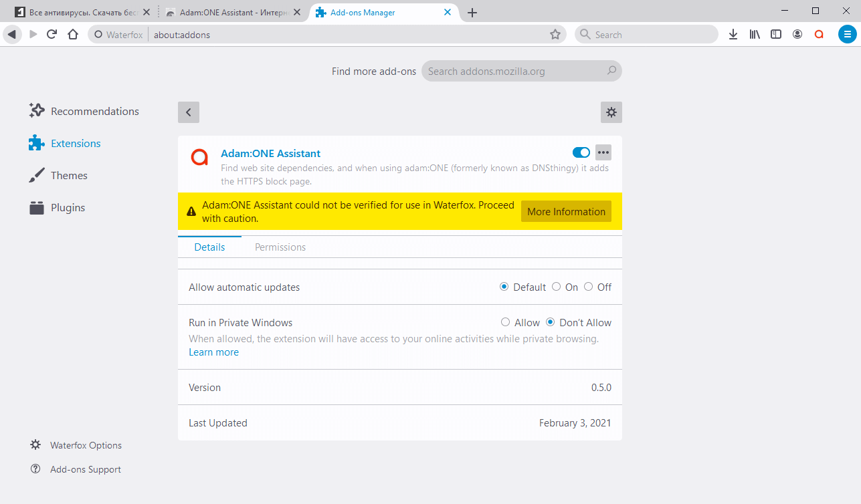The height and width of the screenshot is (504, 861).
Task: Switch to the Details tab
Action: coord(209,247)
